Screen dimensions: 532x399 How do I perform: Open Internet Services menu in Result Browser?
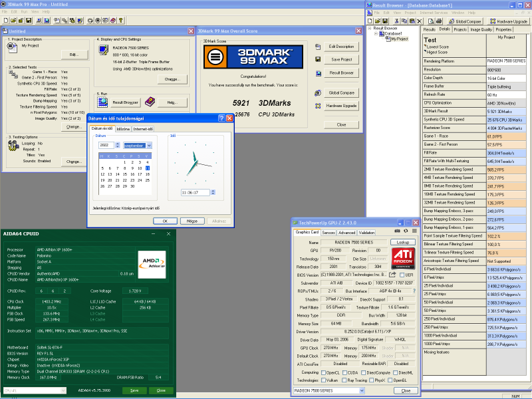(434, 13)
